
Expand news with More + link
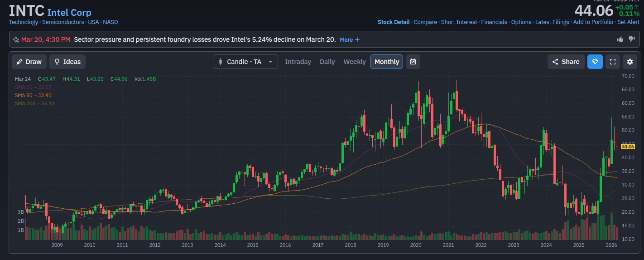click(350, 39)
